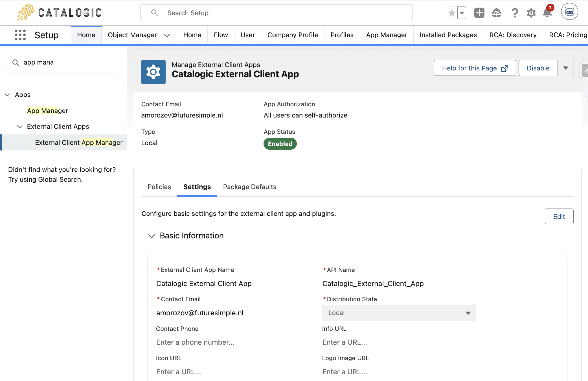
Task: Collapse the Apps tree node
Action: point(8,95)
